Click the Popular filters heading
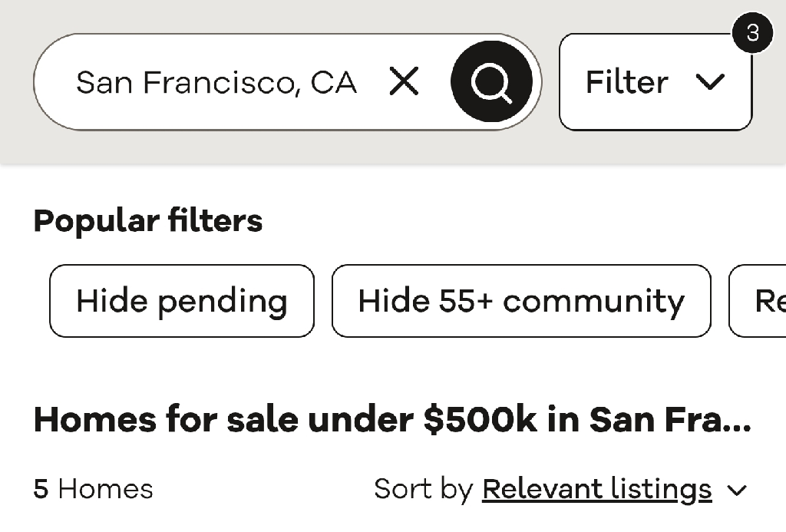 pos(148,220)
